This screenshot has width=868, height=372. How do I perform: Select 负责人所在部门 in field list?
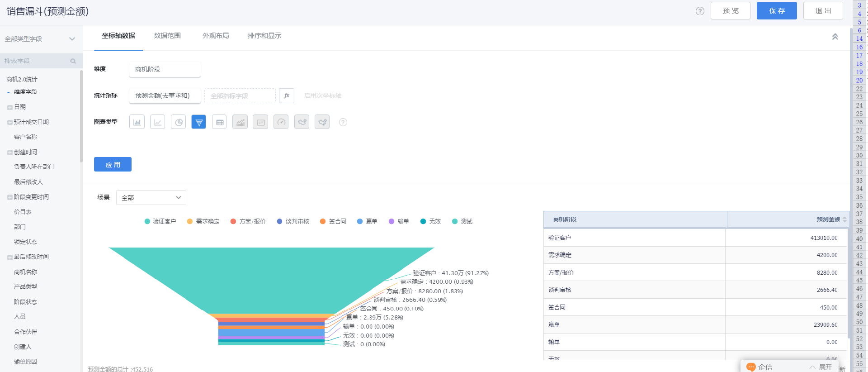click(x=34, y=167)
